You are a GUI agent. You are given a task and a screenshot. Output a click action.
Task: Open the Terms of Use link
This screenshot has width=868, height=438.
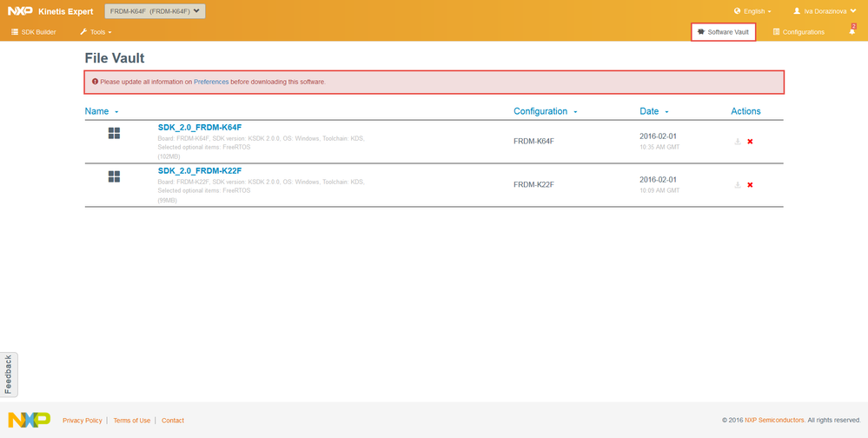coord(132,421)
